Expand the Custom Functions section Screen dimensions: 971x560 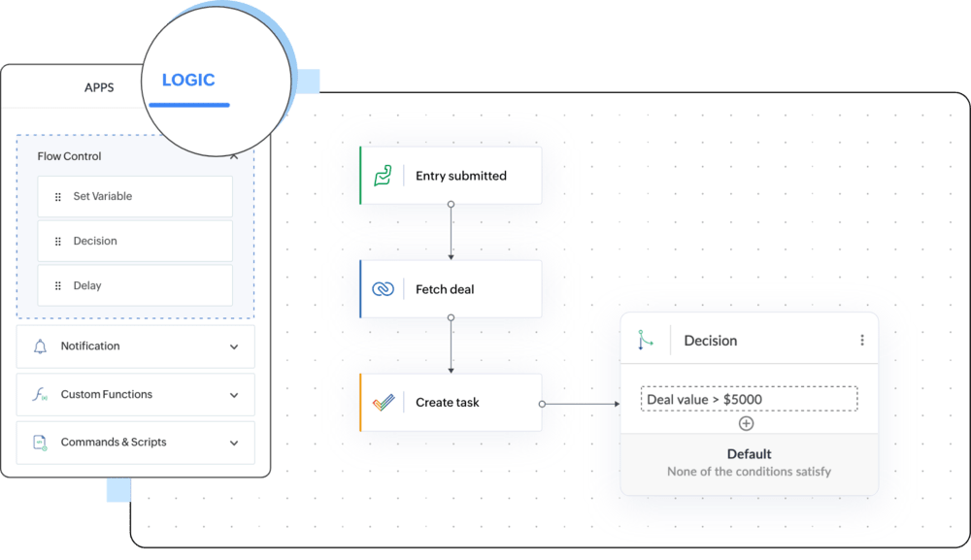click(234, 395)
